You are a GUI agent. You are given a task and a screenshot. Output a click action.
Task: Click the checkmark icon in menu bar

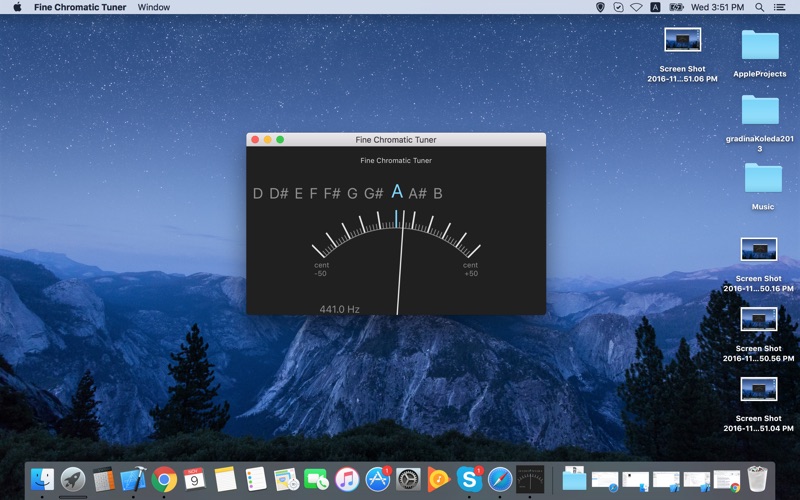coord(618,7)
